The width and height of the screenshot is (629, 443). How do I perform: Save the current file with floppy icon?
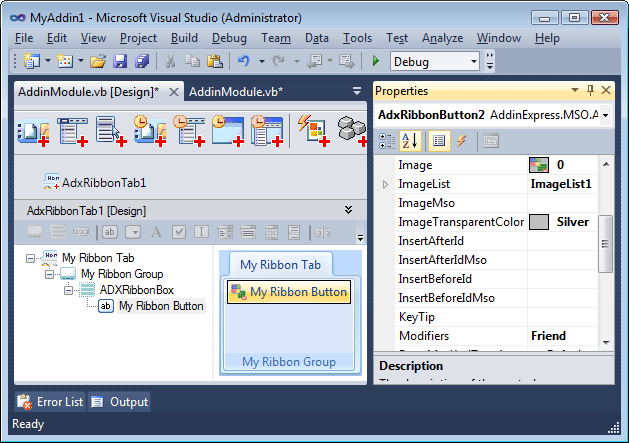point(120,61)
